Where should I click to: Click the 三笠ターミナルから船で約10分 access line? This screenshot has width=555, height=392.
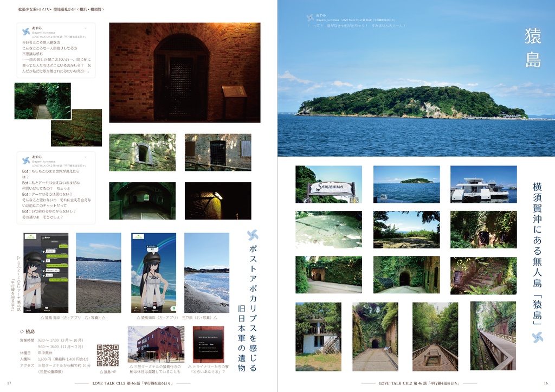64,365
